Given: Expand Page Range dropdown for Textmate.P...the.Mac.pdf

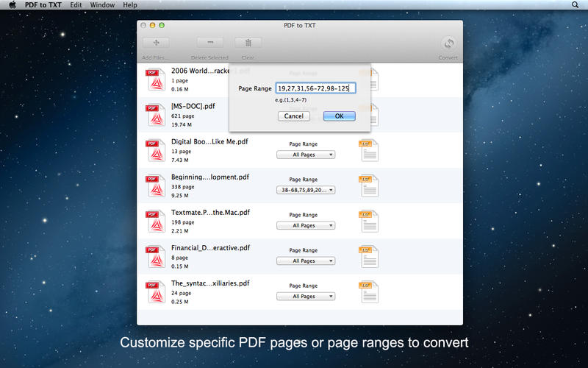Looking at the screenshot, I should pos(305,225).
